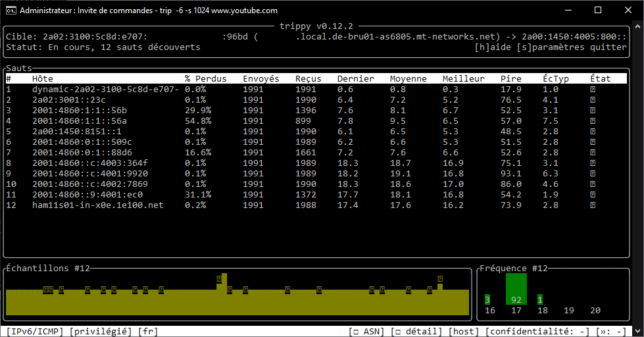Click the État icon for hop 2001:4860:0:1::509c
This screenshot has height=337, width=644.
593,142
